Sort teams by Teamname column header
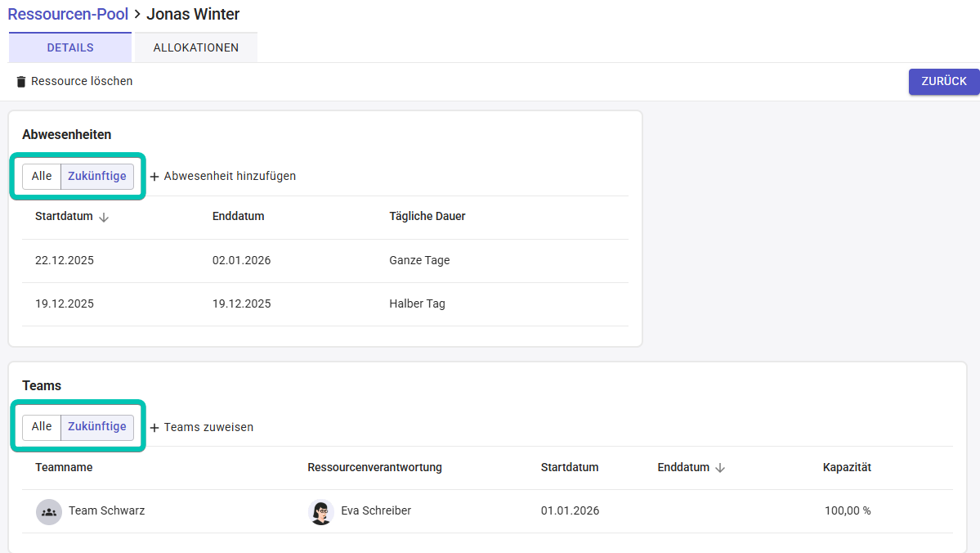This screenshot has height=553, width=980. click(x=64, y=468)
